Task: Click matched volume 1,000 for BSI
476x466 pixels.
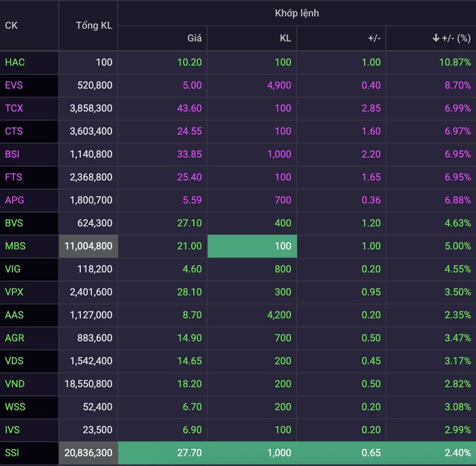Action: (279, 154)
